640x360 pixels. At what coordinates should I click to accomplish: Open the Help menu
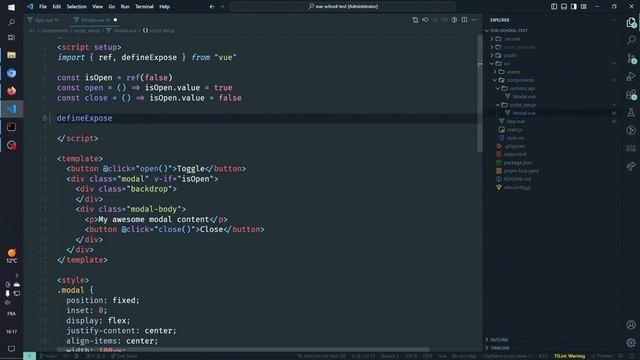pos(164,7)
